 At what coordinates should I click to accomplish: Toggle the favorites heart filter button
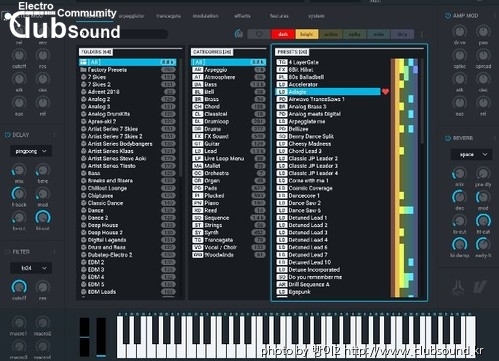pyautogui.click(x=259, y=34)
